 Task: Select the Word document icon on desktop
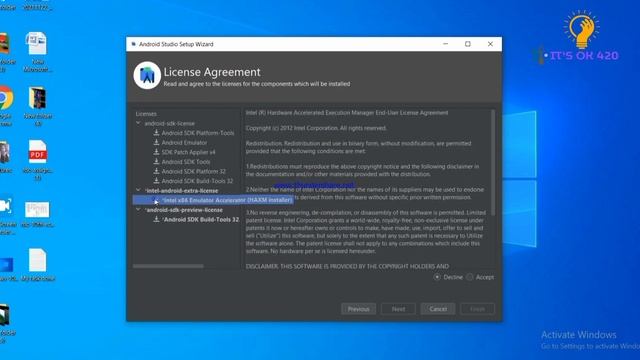pyautogui.click(x=37, y=44)
